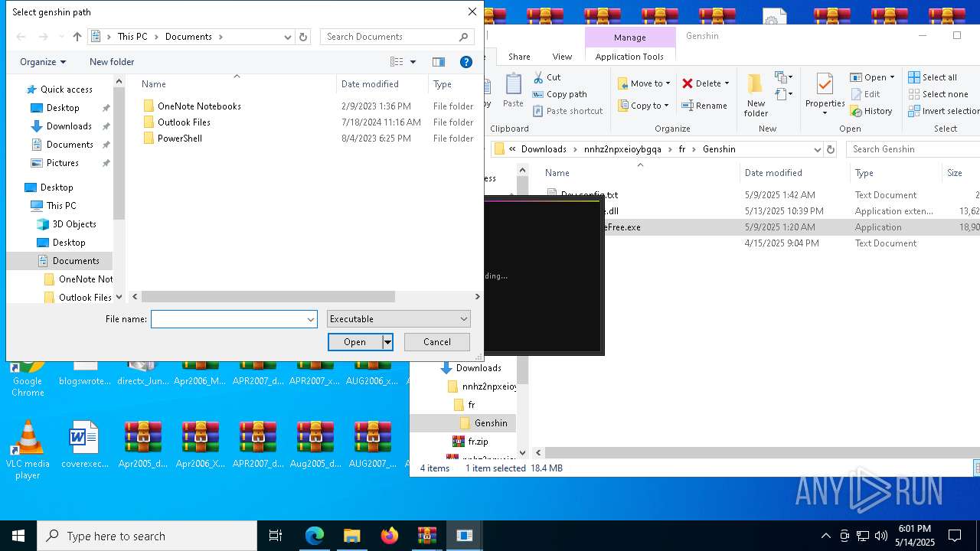Click the Paste icon in ribbon
Image resolution: width=980 pixels, height=551 pixels.
click(513, 90)
